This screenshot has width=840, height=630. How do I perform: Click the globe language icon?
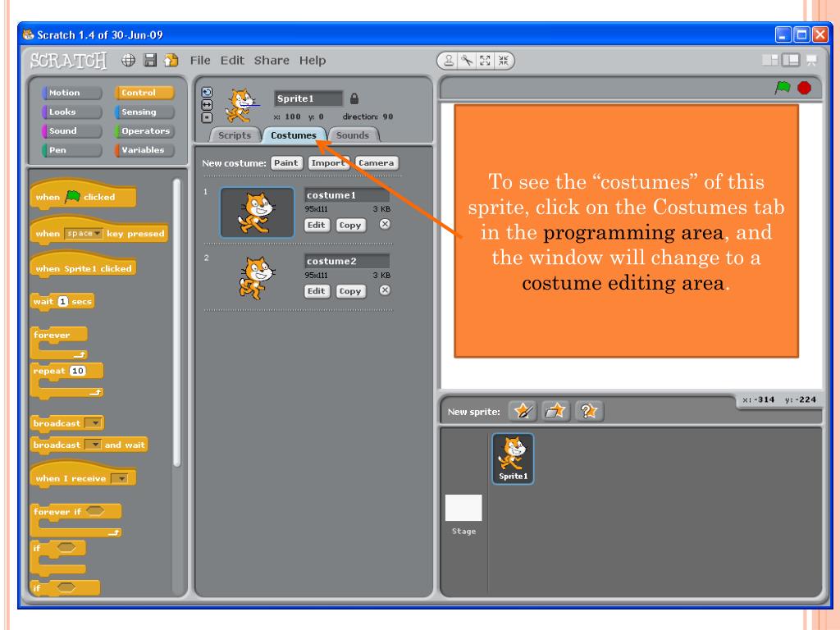(x=128, y=61)
